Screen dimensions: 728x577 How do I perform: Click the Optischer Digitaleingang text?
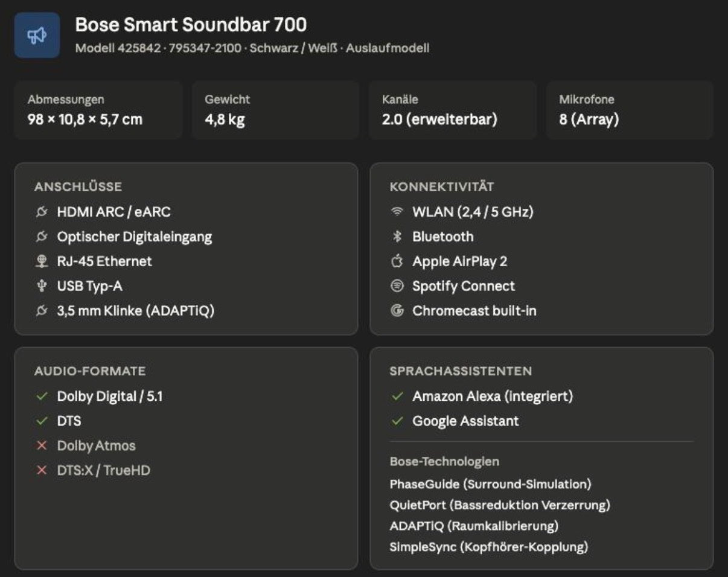coord(135,237)
